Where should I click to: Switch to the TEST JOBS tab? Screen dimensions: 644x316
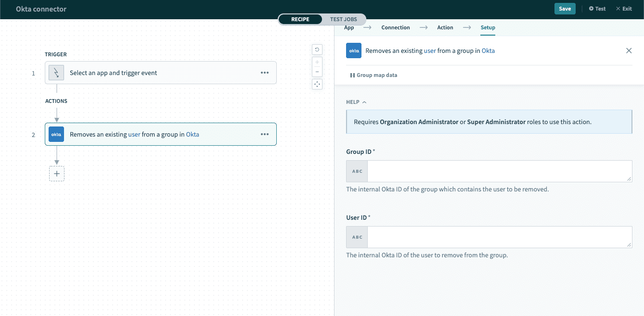(343, 19)
